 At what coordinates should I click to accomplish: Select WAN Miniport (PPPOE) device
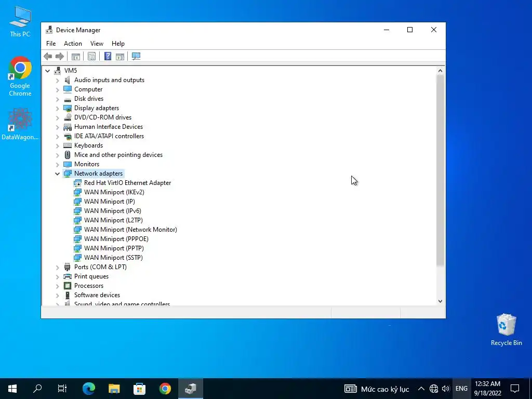[x=116, y=239]
